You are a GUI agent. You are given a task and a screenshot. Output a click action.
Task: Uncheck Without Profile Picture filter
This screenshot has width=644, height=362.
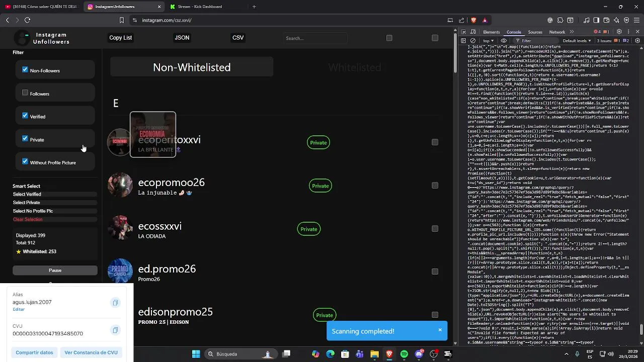(x=25, y=162)
